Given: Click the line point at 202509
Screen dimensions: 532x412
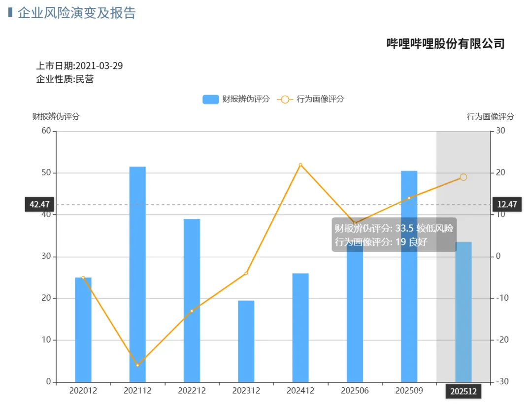Looking at the screenshot, I should pos(409,198).
